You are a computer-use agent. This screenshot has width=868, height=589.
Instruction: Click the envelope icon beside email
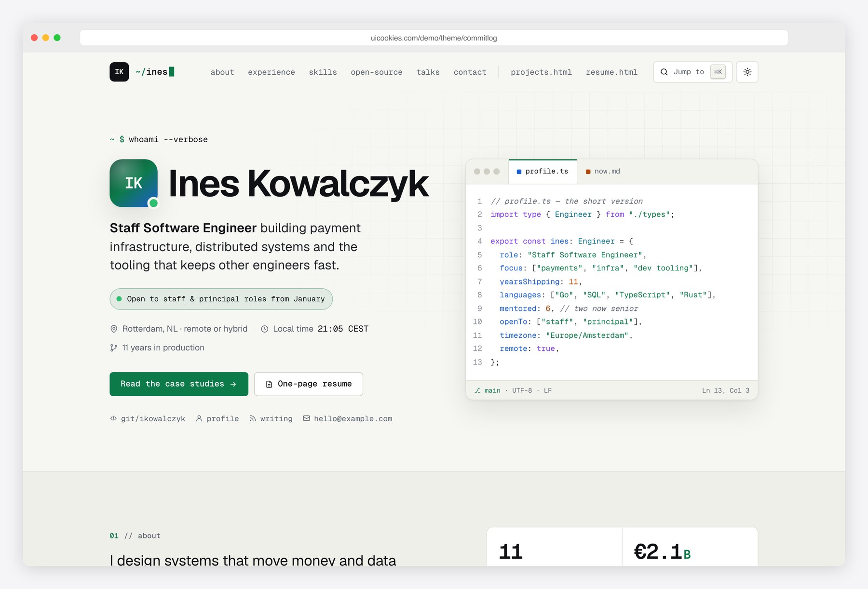[306, 418]
